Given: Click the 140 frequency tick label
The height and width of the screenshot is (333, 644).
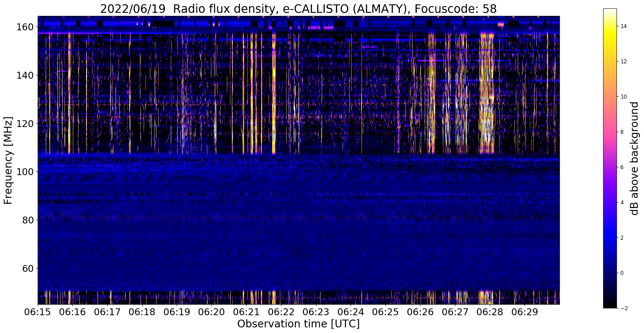Looking at the screenshot, I should 25,75.
